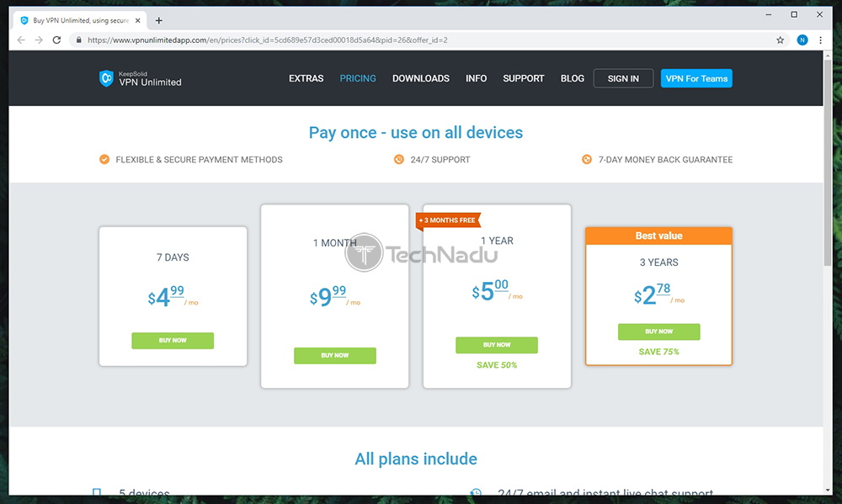
Task: Maximize the Chrome window
Action: coord(794,14)
